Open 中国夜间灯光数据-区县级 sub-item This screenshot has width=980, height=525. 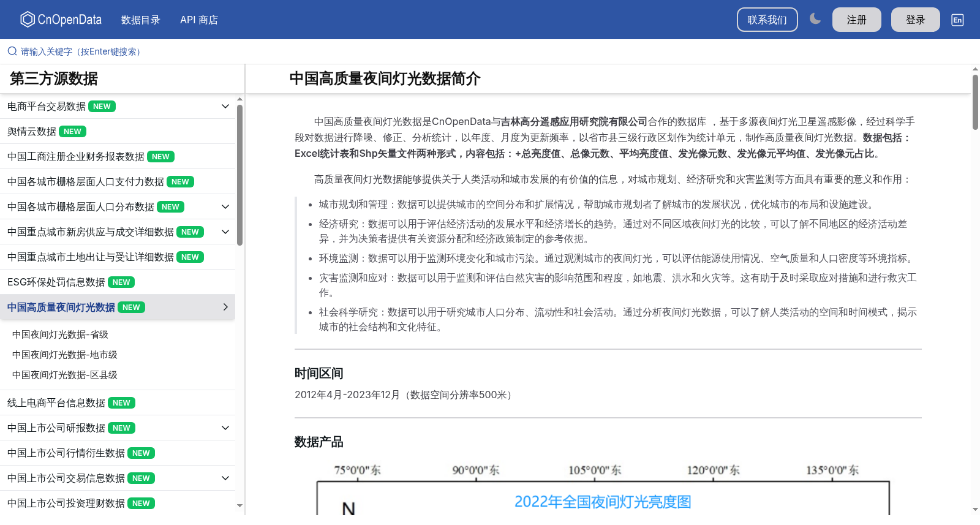65,375
